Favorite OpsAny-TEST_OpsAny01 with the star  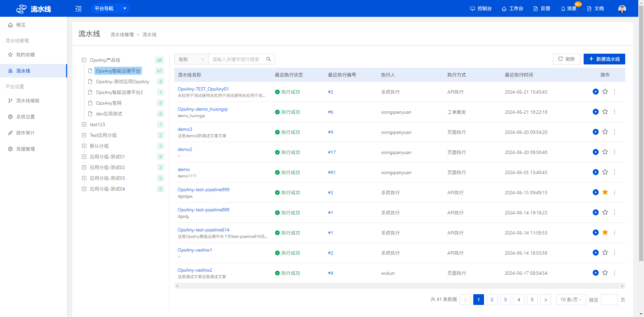(x=605, y=92)
